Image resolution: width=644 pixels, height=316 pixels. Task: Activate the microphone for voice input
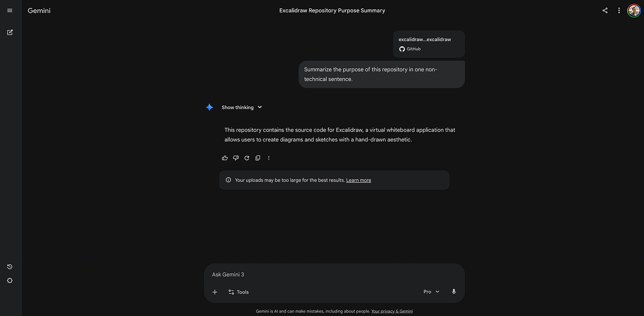pos(453,292)
